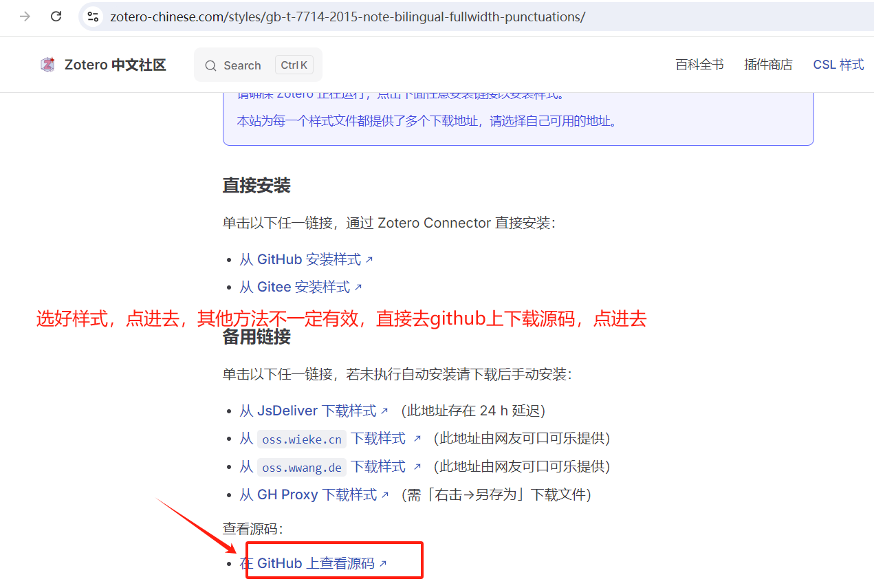874x588 pixels.
Task: Click the browser forward arrow
Action: (x=25, y=17)
